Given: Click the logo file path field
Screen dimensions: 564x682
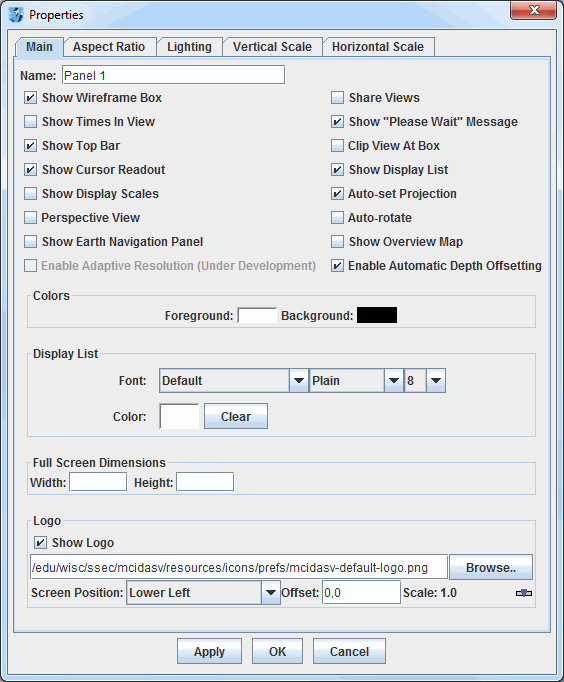Looking at the screenshot, I should [239, 567].
